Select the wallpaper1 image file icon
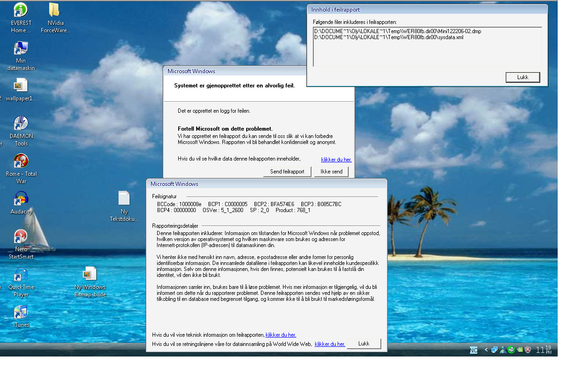Screen dimensions: 588x368 [21, 90]
